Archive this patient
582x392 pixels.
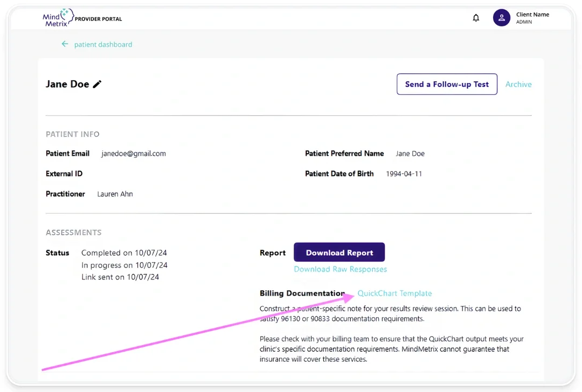coord(518,85)
